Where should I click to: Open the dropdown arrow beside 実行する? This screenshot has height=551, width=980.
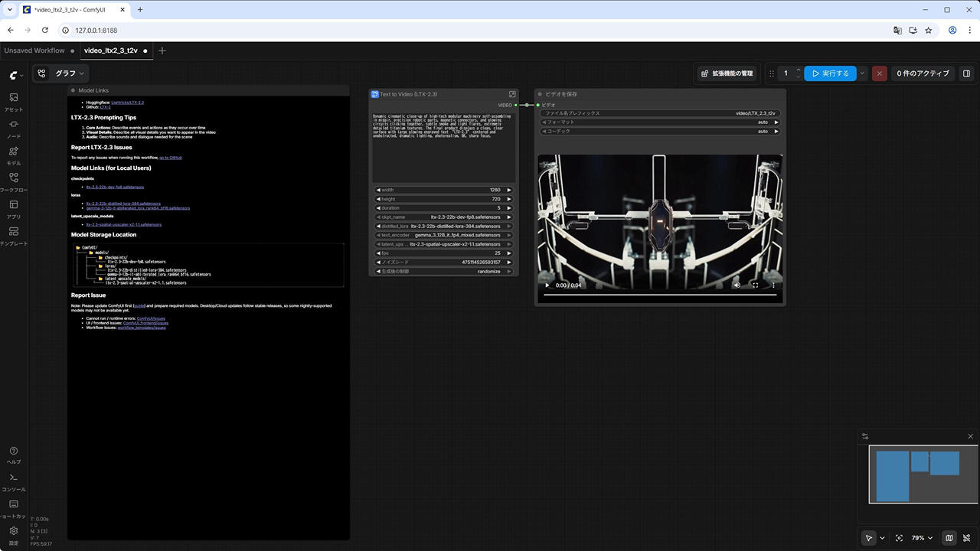[x=863, y=73]
